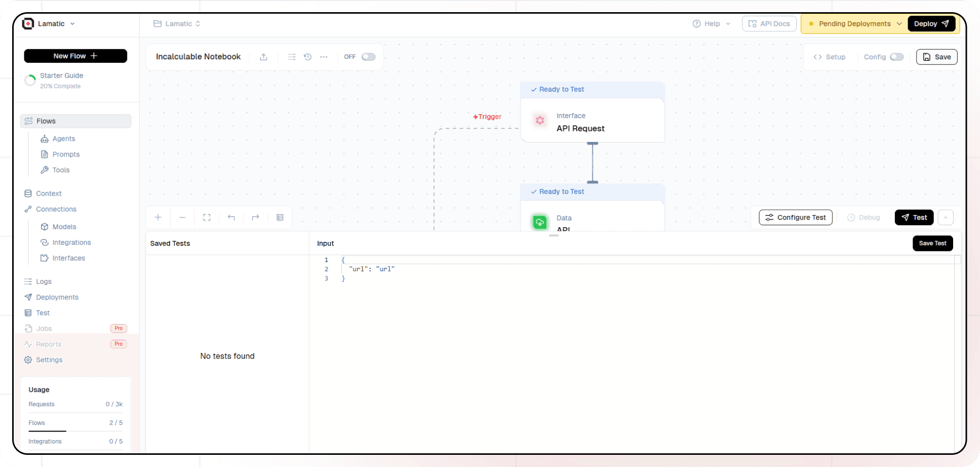Open version history for the notebook
980x467 pixels.
(307, 57)
